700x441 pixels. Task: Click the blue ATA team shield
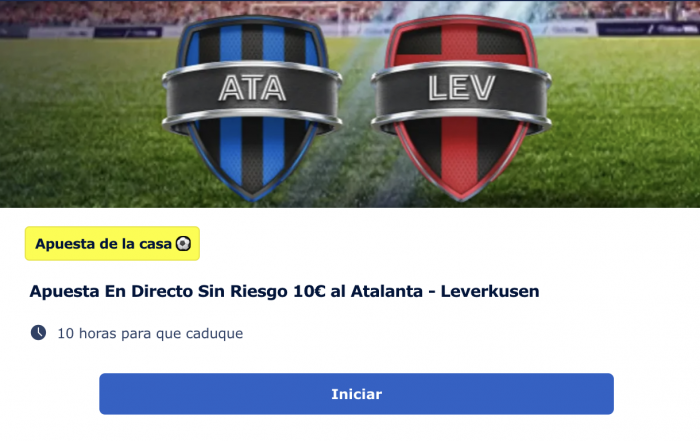252,109
